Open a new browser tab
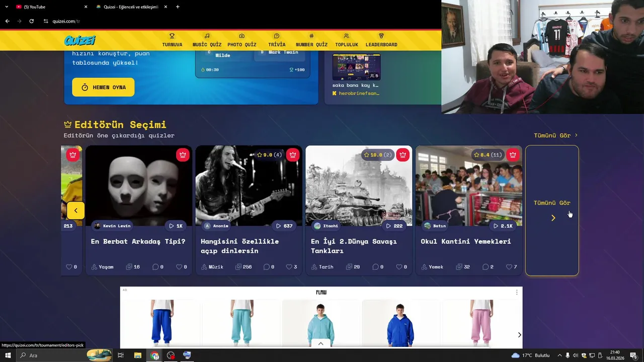 (x=178, y=7)
